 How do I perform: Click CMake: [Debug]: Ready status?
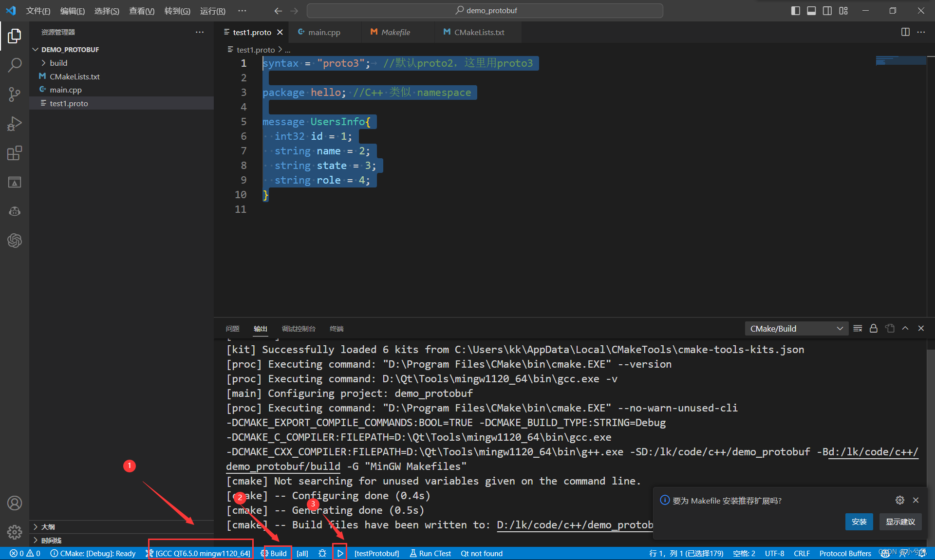93,553
